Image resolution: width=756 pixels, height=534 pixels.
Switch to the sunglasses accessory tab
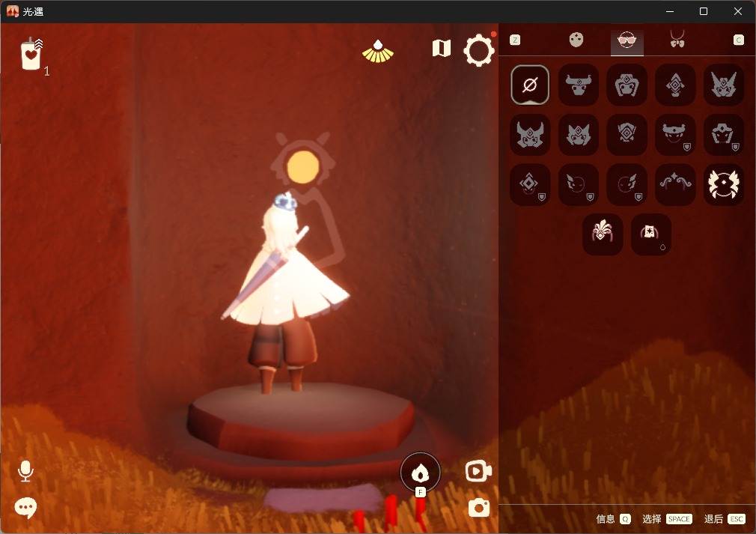coord(627,40)
